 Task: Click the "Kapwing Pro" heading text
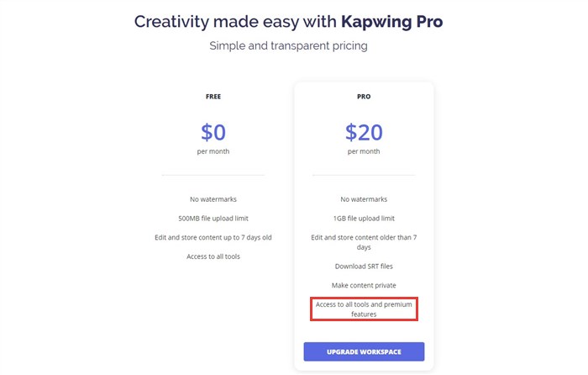coord(392,21)
